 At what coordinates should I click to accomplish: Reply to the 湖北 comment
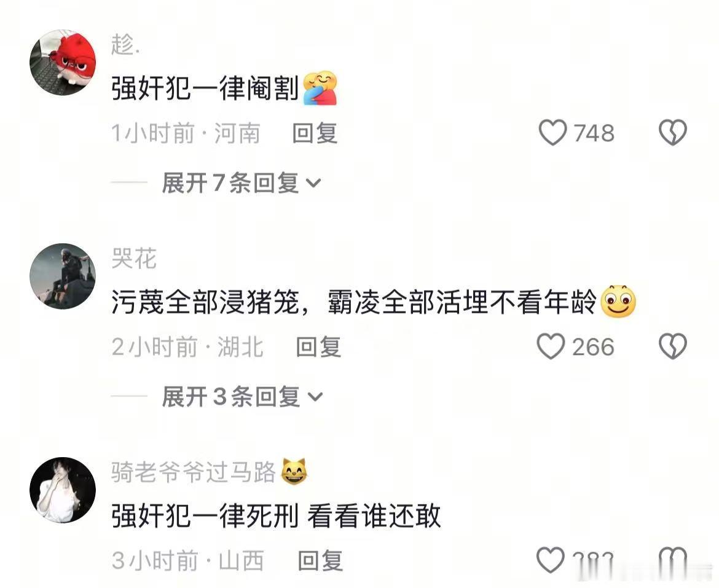[x=318, y=347]
